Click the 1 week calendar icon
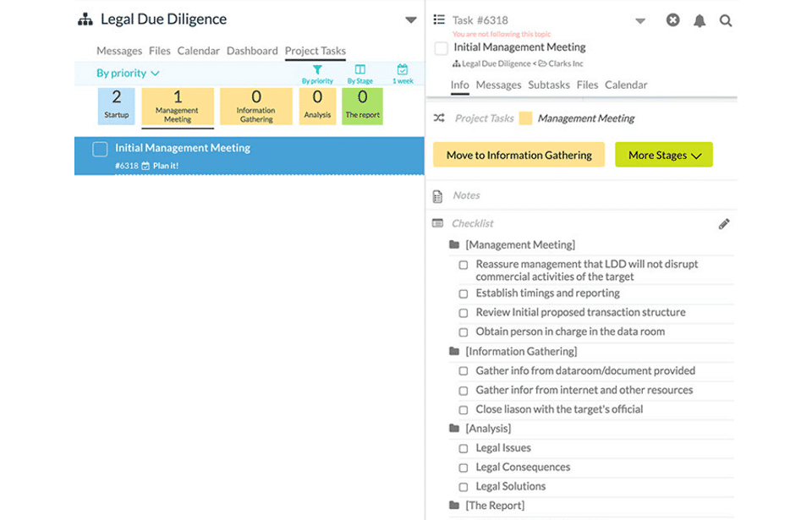812x520 pixels. coord(403,69)
